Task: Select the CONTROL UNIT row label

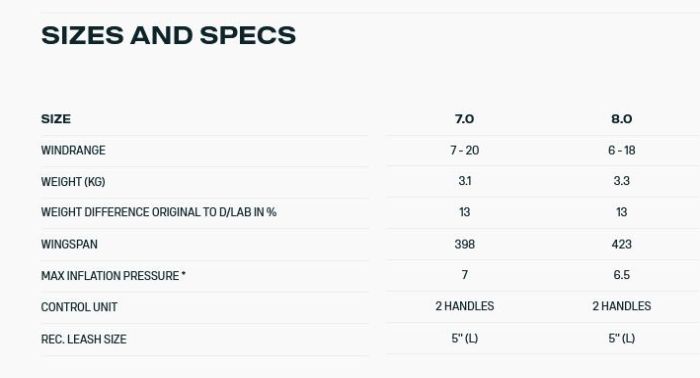Action: coord(79,307)
